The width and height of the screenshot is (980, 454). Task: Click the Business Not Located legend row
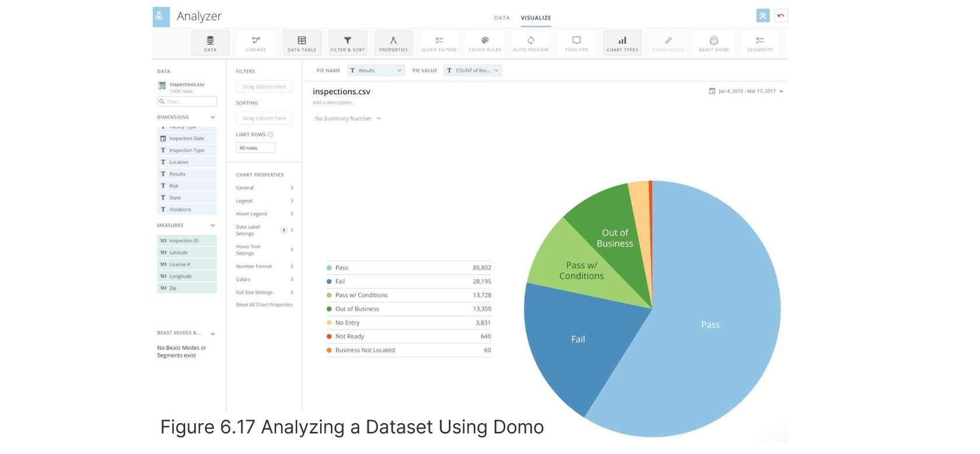[408, 350]
